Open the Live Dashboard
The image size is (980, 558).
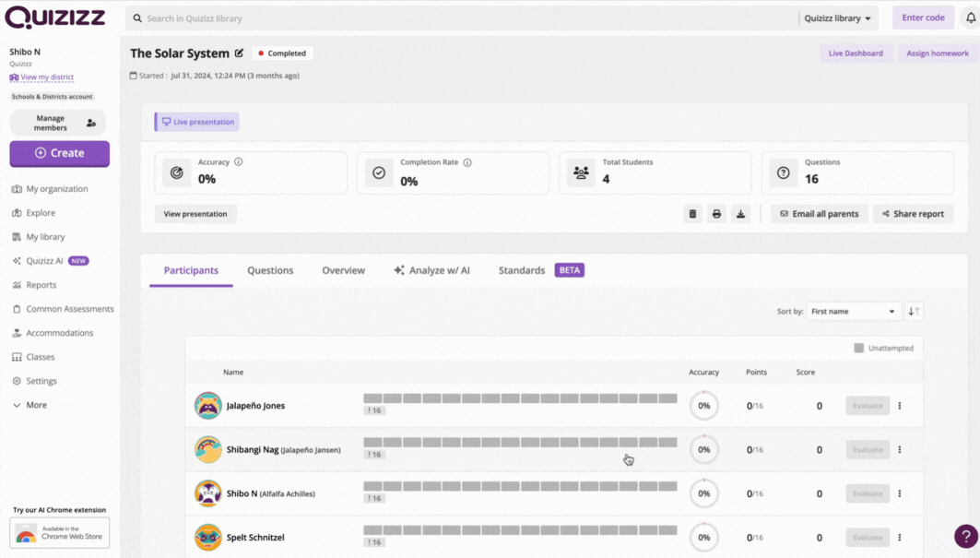click(x=856, y=53)
